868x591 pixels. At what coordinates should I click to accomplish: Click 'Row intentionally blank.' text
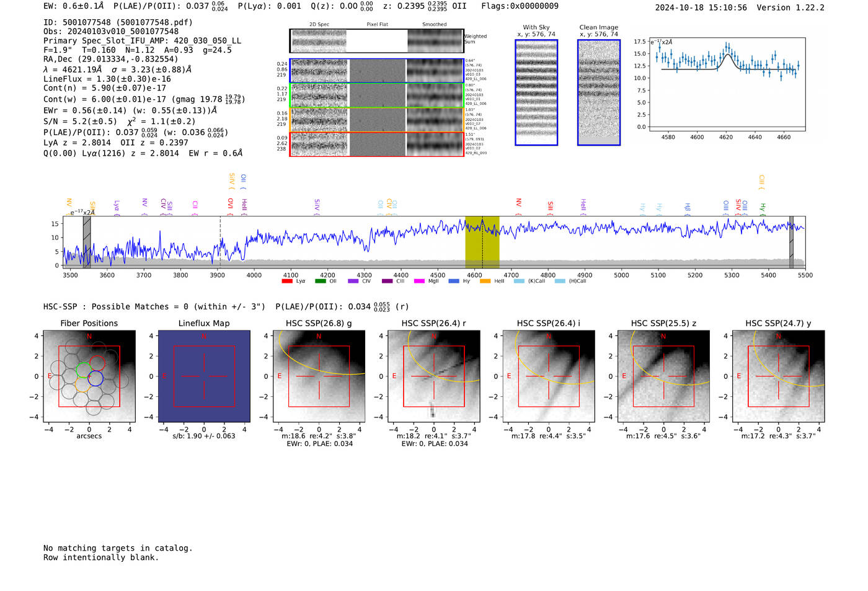coord(101,558)
